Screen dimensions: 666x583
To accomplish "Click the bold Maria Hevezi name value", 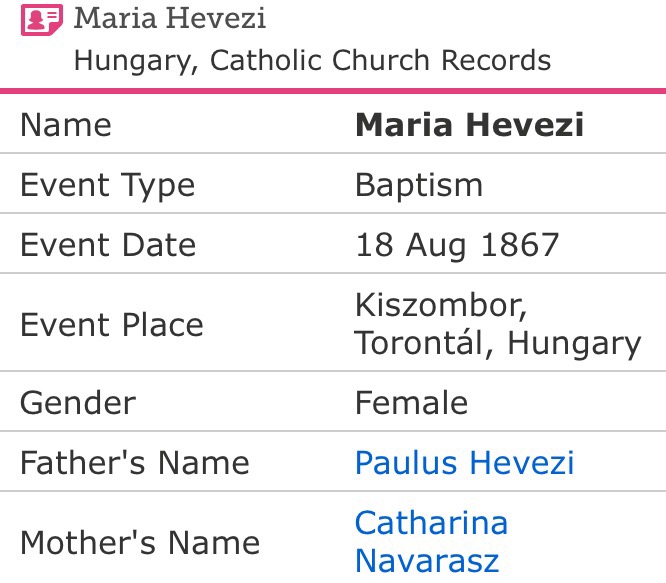I will [469, 125].
